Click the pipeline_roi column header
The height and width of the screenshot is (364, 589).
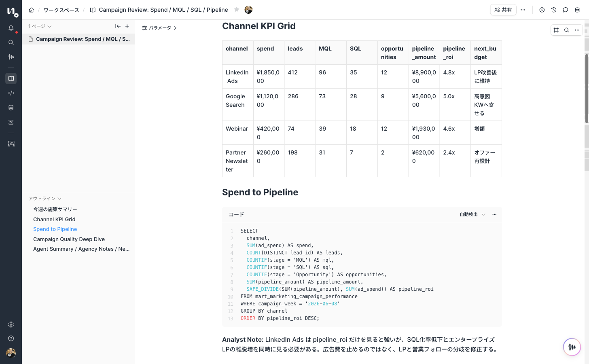(x=455, y=53)
